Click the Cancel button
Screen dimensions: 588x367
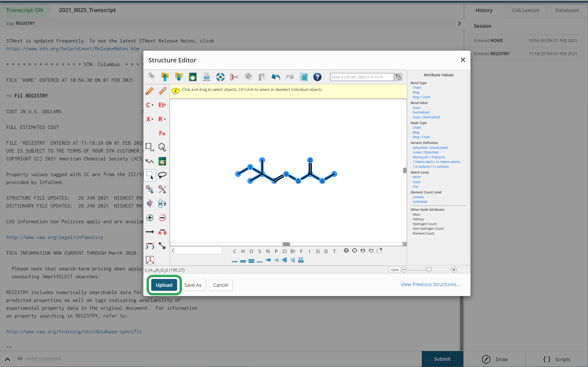click(221, 285)
